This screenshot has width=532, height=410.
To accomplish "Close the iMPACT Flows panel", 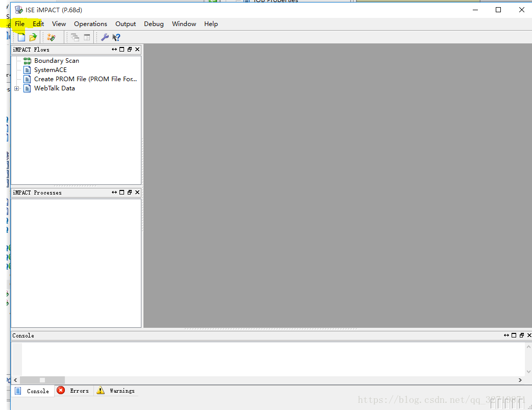I will 137,50.
